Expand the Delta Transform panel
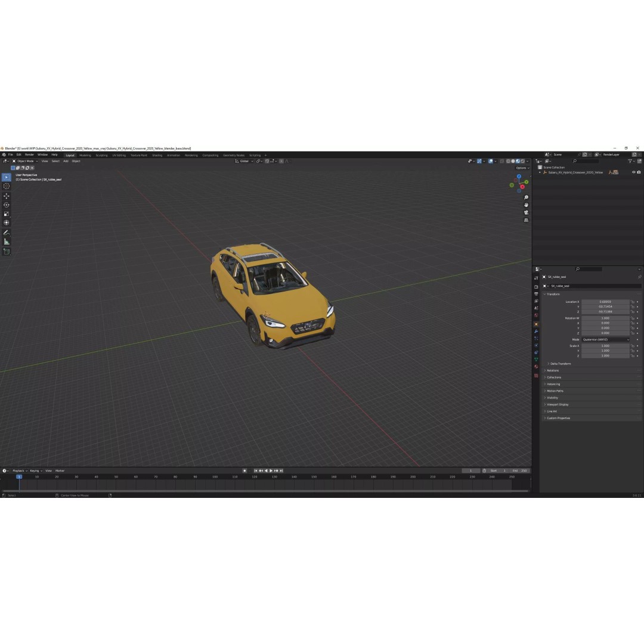The width and height of the screenshot is (644, 644). click(x=560, y=364)
